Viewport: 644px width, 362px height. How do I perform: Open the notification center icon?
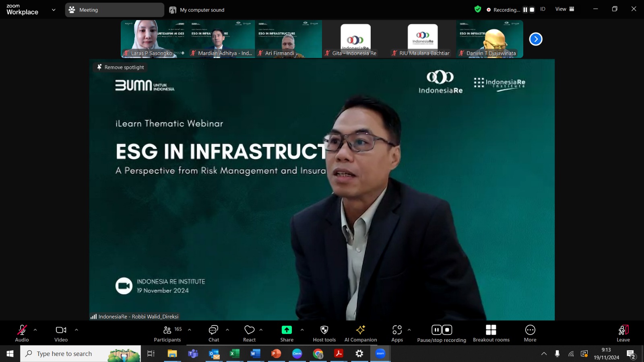pyautogui.click(x=631, y=354)
